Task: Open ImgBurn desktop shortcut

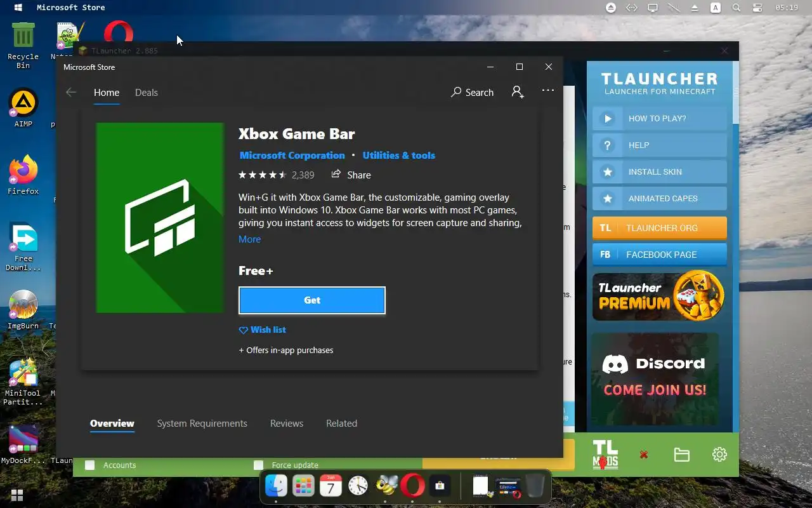Action: pyautogui.click(x=23, y=309)
